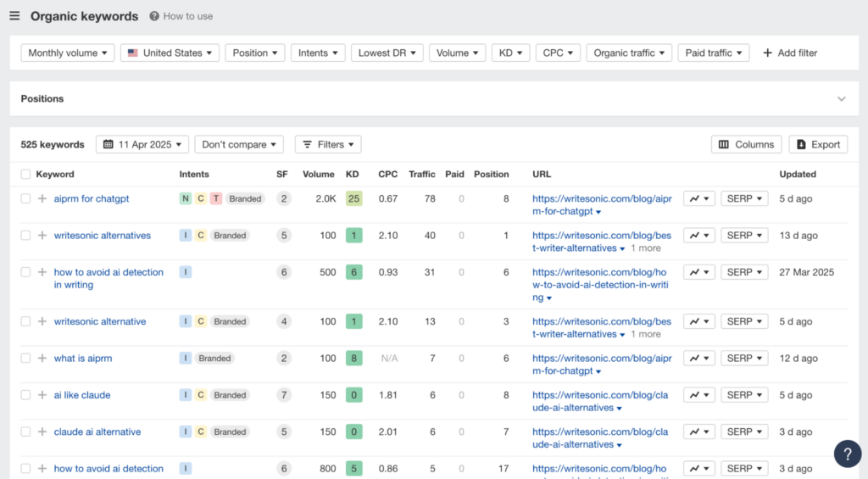The width and height of the screenshot is (868, 479).
Task: Export the keywords table
Action: click(818, 144)
